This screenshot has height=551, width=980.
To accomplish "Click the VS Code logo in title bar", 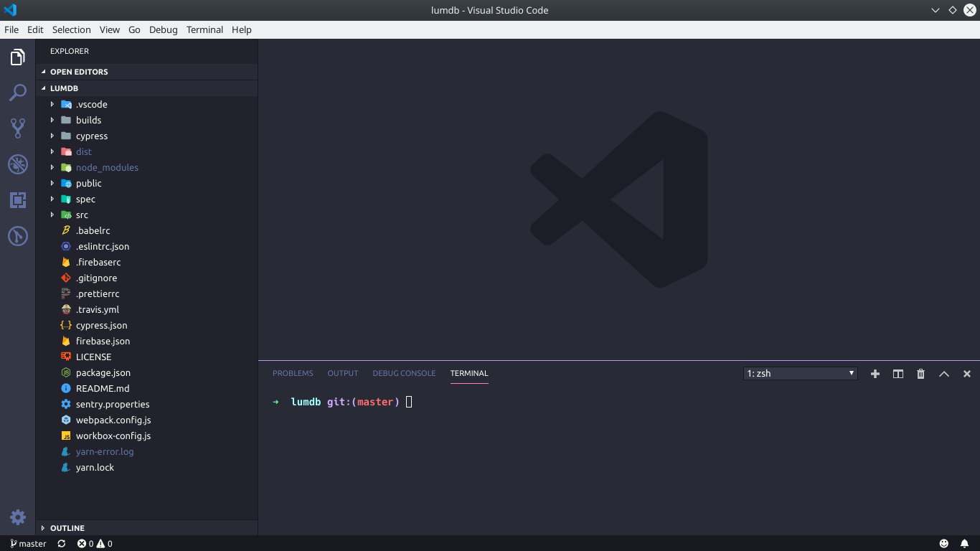I will (x=10, y=10).
